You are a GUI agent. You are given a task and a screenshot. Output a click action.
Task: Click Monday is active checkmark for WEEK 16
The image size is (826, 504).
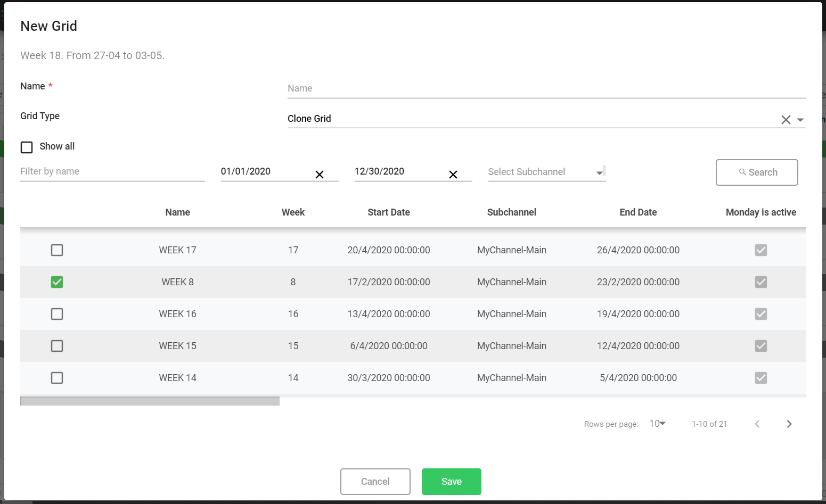click(x=760, y=314)
